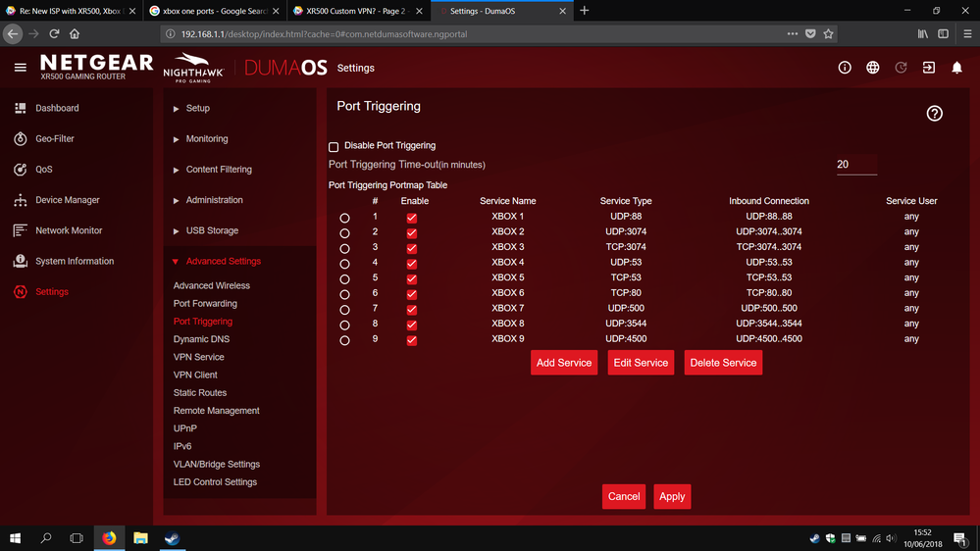Click the time-out minutes field

point(856,165)
